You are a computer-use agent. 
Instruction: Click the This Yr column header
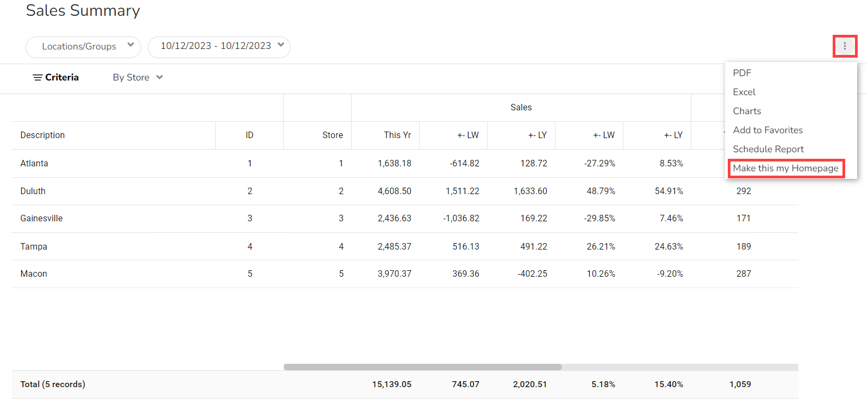tap(397, 135)
